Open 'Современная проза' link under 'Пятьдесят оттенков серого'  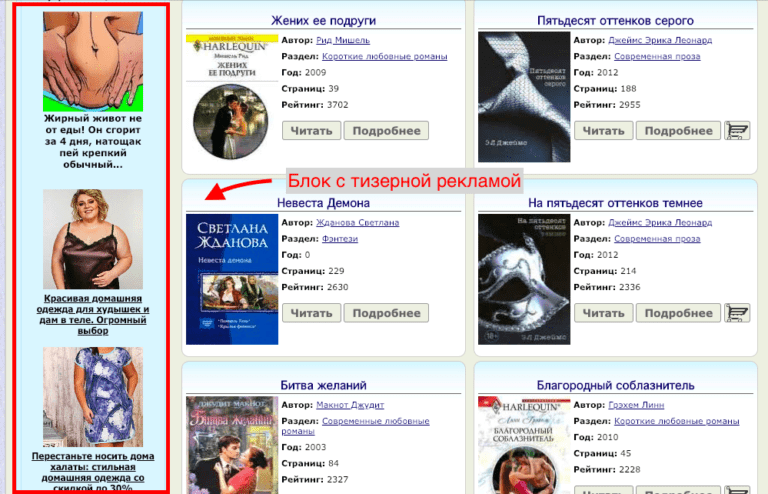click(657, 56)
